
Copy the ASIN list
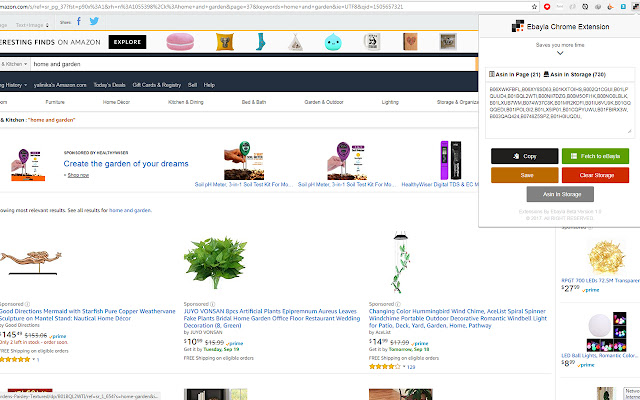point(524,156)
